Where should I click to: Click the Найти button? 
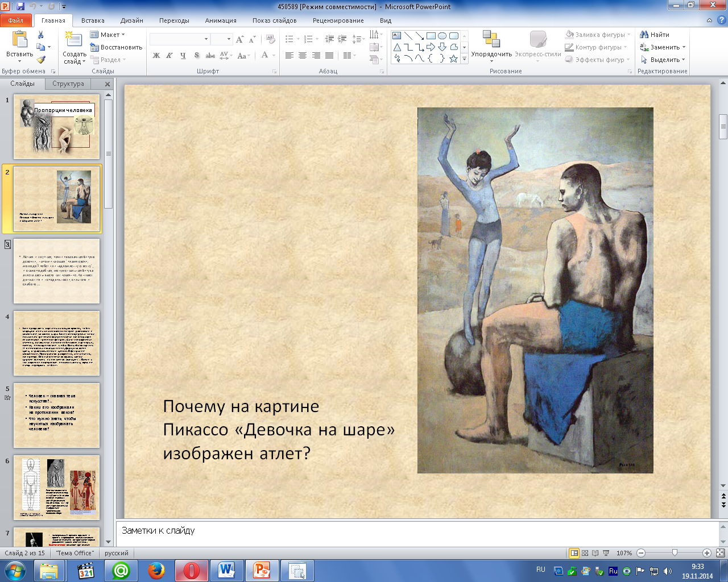(655, 35)
